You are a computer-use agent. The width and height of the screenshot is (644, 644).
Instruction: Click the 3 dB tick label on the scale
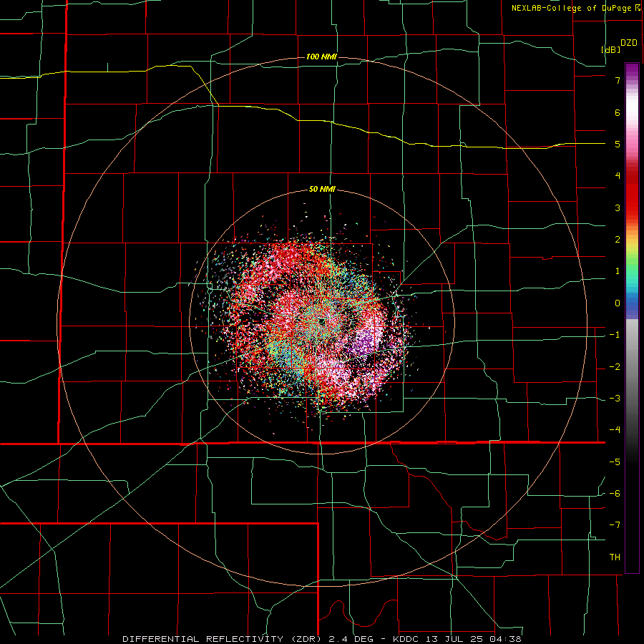pos(618,208)
